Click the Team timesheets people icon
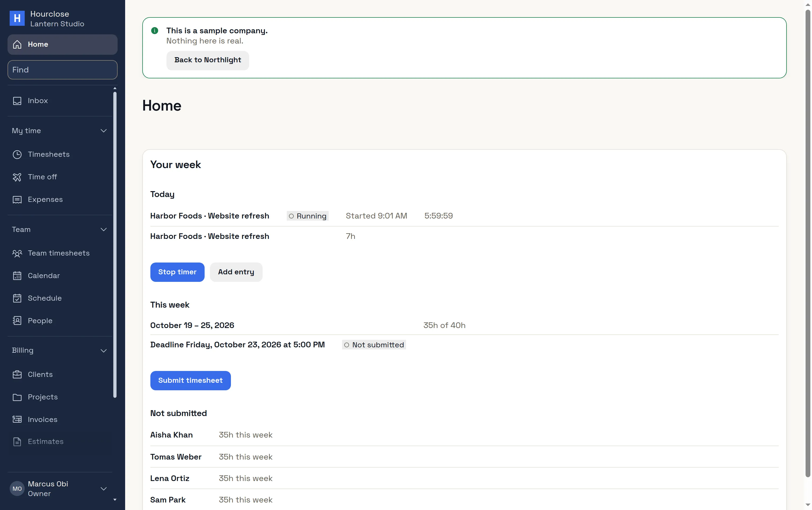This screenshot has width=812, height=510. pyautogui.click(x=17, y=253)
